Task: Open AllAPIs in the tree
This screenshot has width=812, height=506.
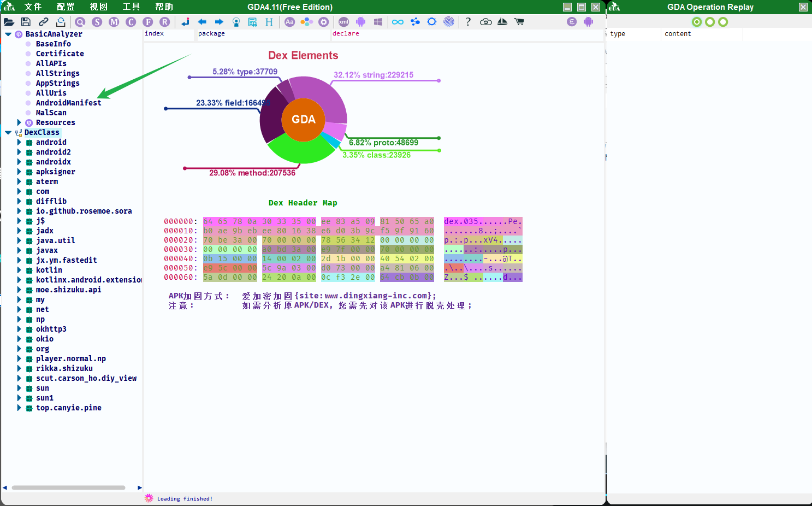Action: [51, 63]
